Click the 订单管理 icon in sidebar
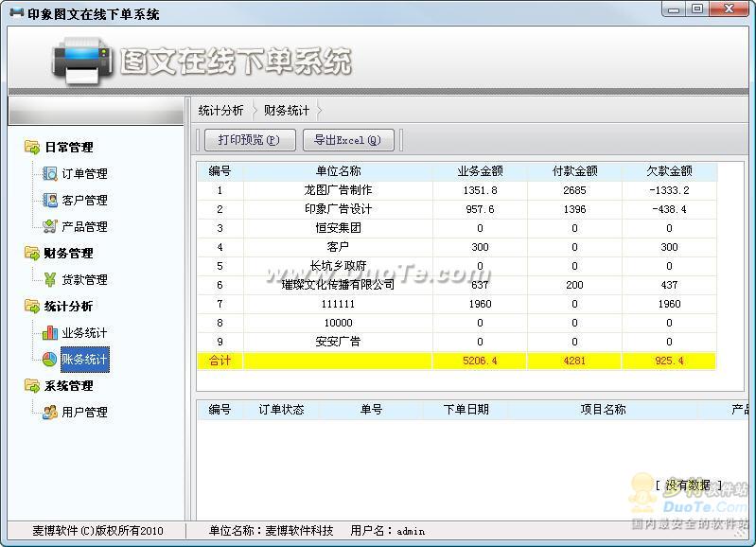The height and width of the screenshot is (547, 756). point(50,174)
